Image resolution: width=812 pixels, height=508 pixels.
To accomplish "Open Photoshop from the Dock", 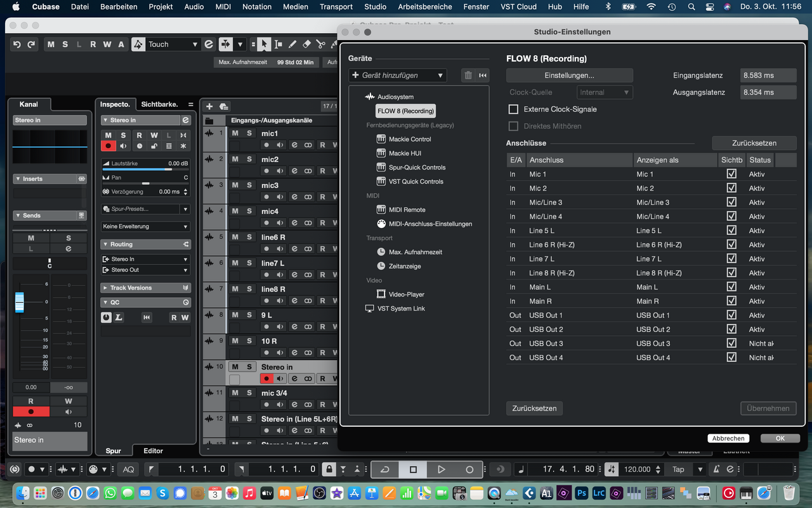I will pyautogui.click(x=581, y=493).
